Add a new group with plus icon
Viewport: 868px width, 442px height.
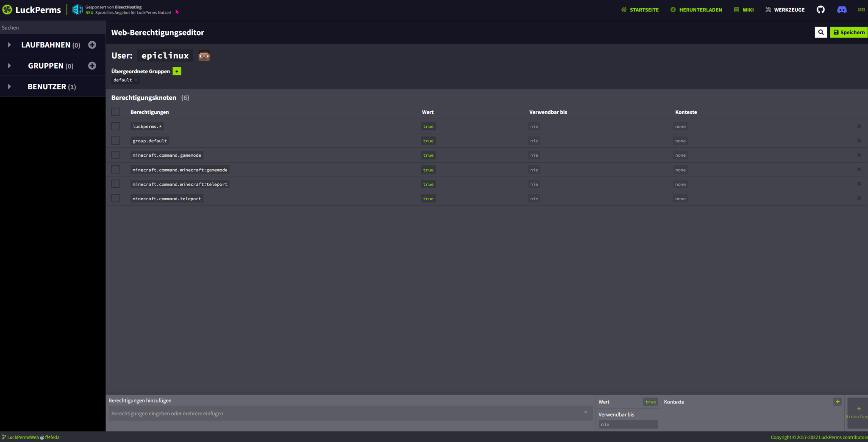pos(92,66)
